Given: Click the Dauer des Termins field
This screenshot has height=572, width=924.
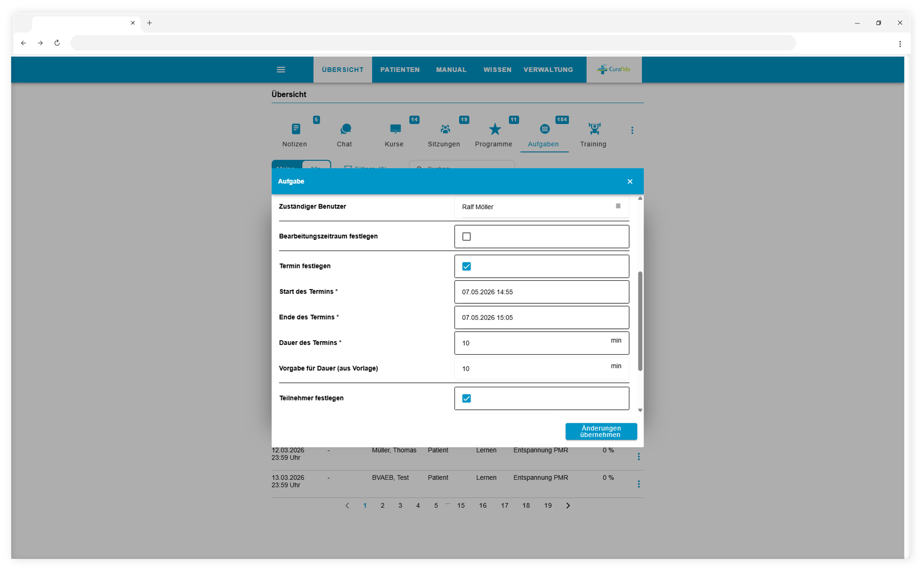Looking at the screenshot, I should 541,343.
